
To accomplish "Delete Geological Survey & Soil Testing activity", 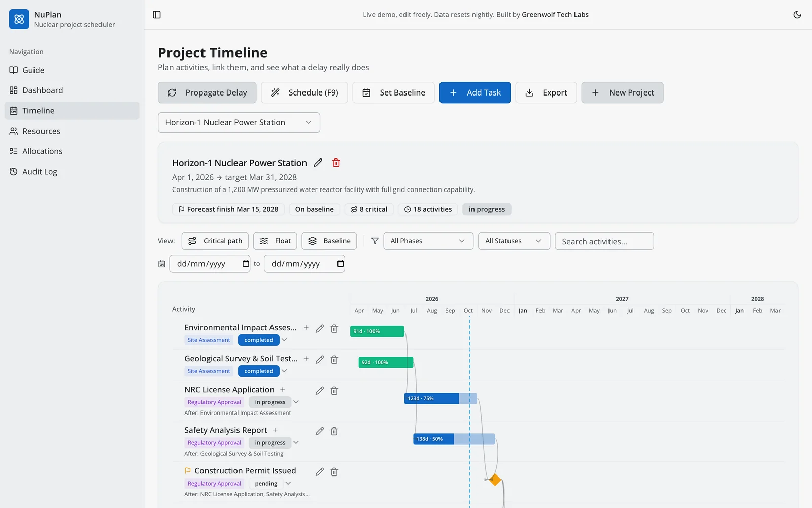I will click(x=334, y=360).
